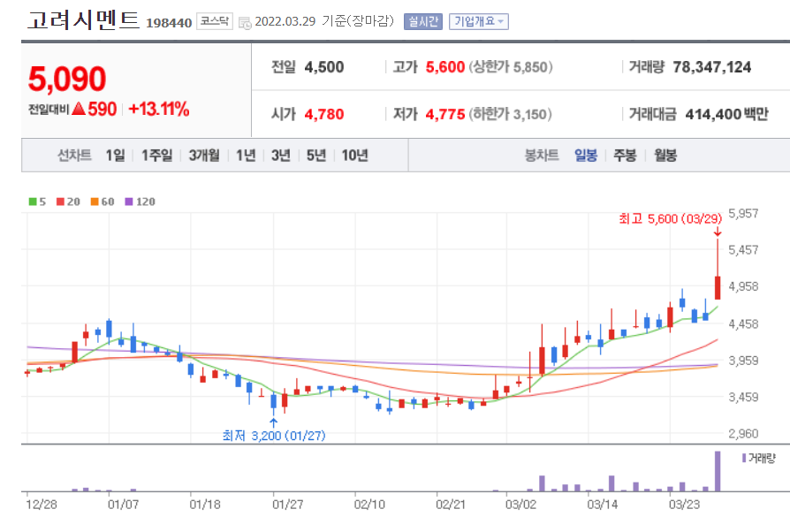Click the 거래대금 value 414,400 백만
This screenshot has width=790, height=532.
726,114
